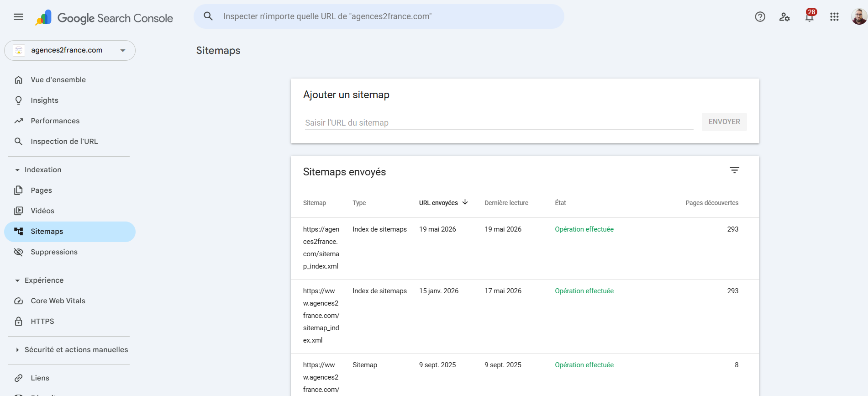Viewport: 868px width, 396px height.
Task: Open the agences2france.com/sitemap_index.xml sitemap row
Action: tap(525, 248)
